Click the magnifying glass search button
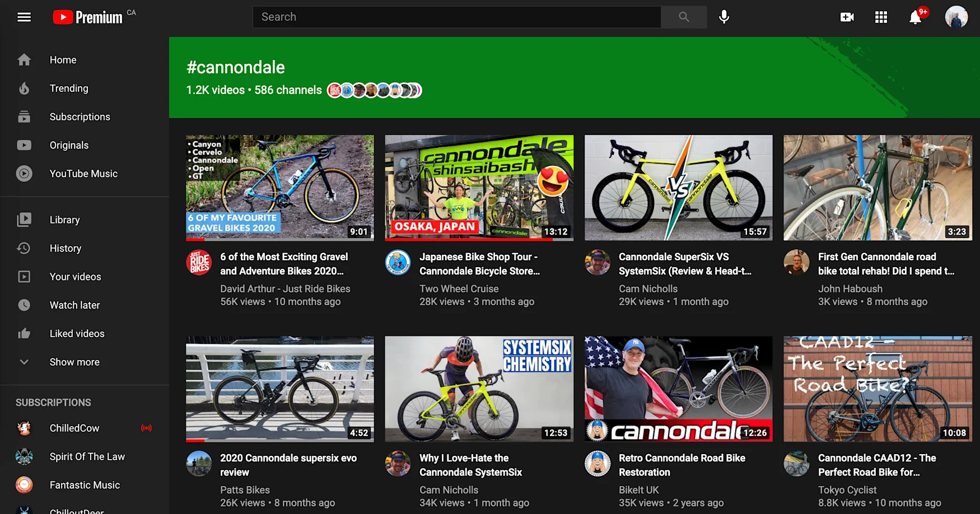This screenshot has height=514, width=980. click(684, 17)
